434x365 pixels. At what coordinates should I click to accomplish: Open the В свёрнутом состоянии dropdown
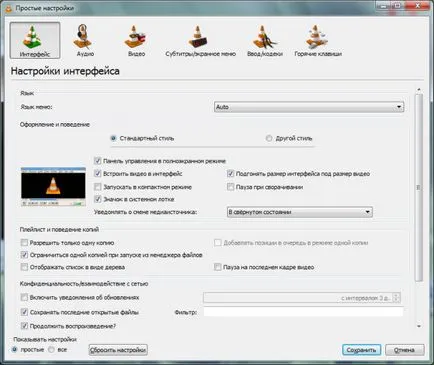click(x=299, y=212)
